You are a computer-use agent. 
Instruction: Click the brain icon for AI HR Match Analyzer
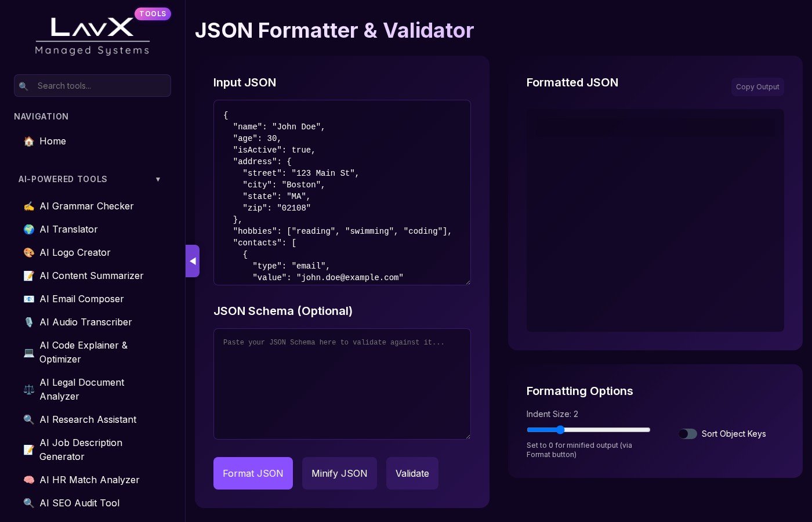point(28,480)
